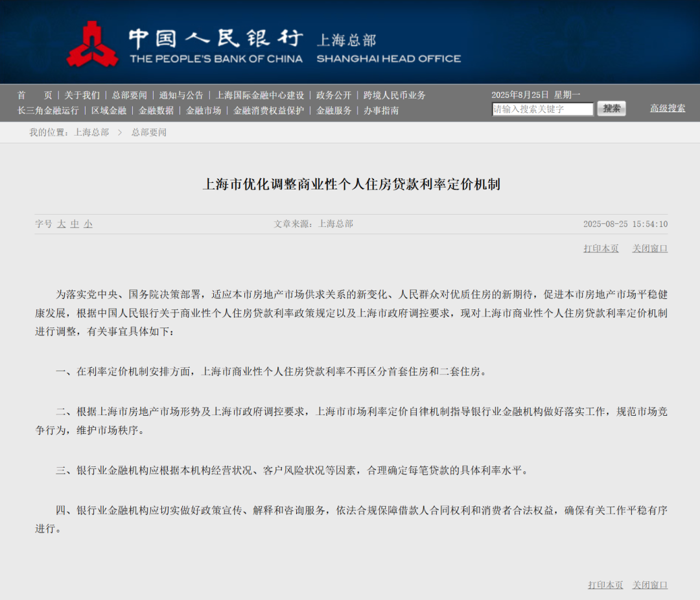This screenshot has height=600, width=700.
Task: Select 上海国际金融中心建设 menu item
Action: 259,95
